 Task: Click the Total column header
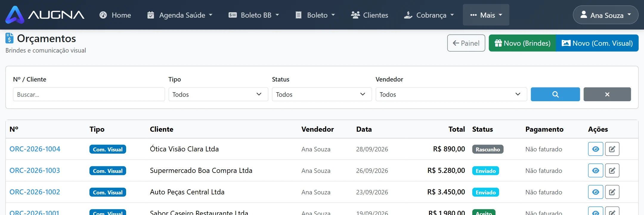tap(457, 129)
